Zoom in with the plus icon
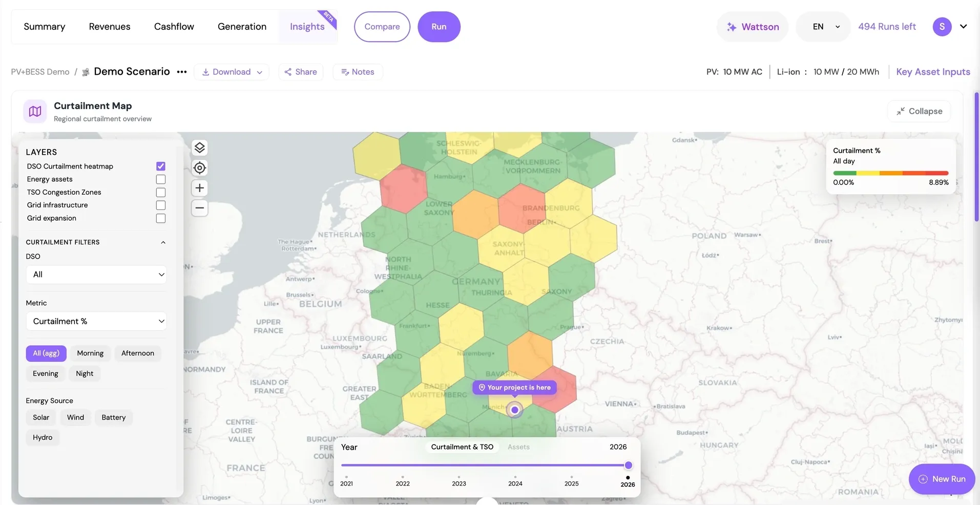Screen dimensions: 980x505 [x=200, y=188]
